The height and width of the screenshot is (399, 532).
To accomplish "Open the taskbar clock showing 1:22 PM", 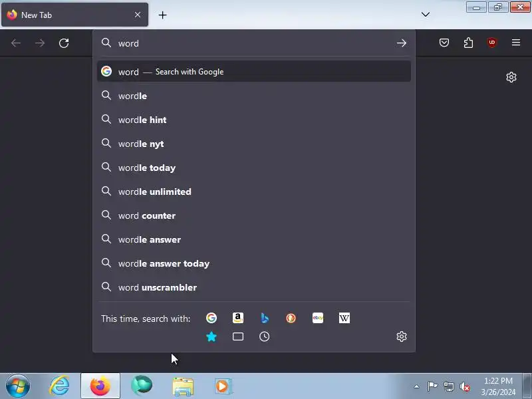I will tap(498, 386).
